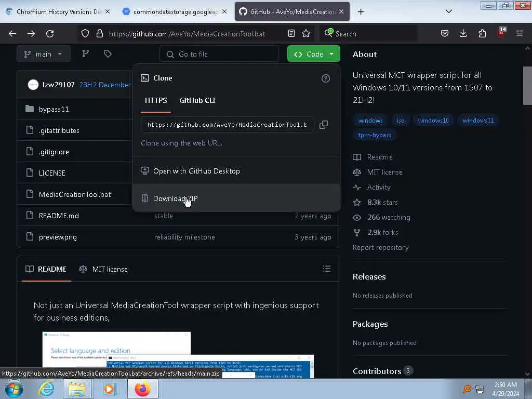Screen dimensions: 532x399
Task: Open the .gitattributes file
Action: coord(59,130)
